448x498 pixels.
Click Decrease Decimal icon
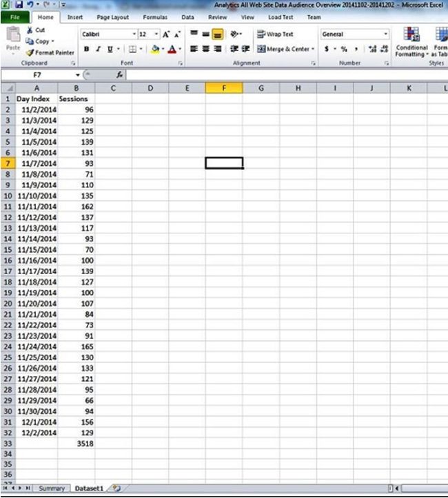(384, 49)
